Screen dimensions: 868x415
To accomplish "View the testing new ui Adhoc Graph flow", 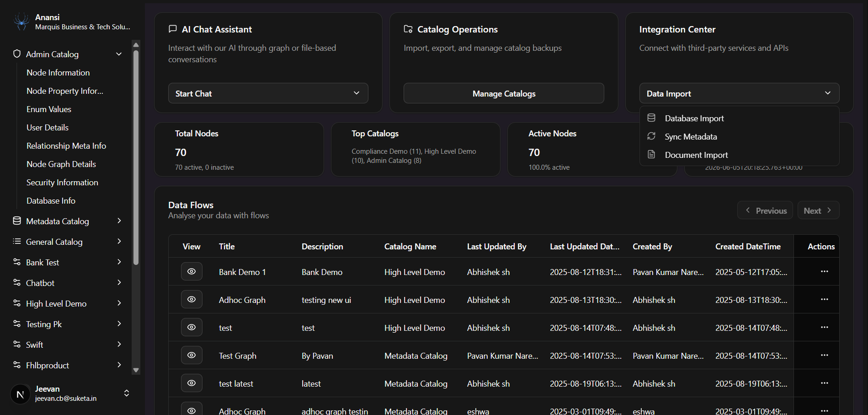I will (192, 300).
